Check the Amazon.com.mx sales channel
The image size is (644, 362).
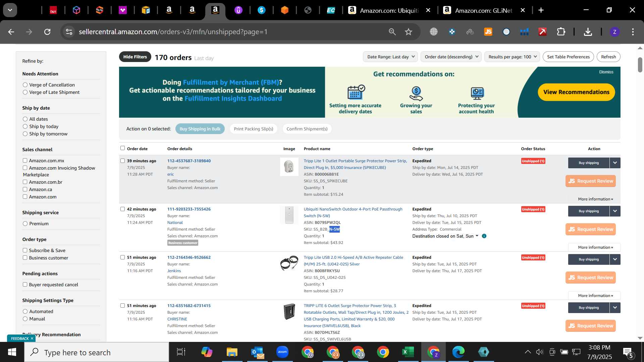coord(25,161)
